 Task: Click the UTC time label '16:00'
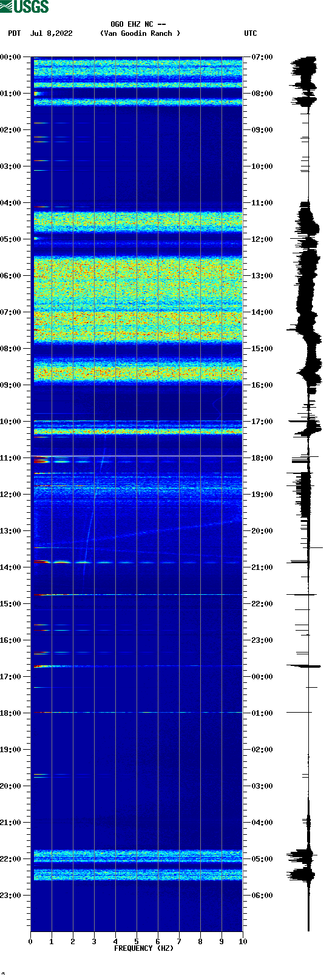click(262, 385)
